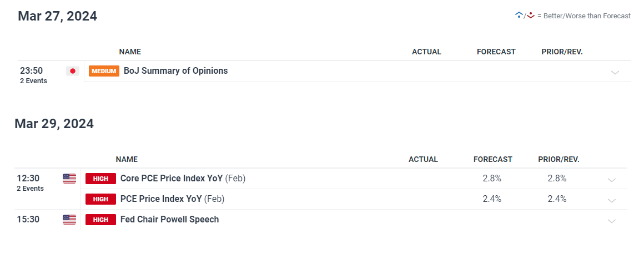The height and width of the screenshot is (264, 644).
Task: Click the US flag beside Powell Speech
Action: pyautogui.click(x=69, y=220)
